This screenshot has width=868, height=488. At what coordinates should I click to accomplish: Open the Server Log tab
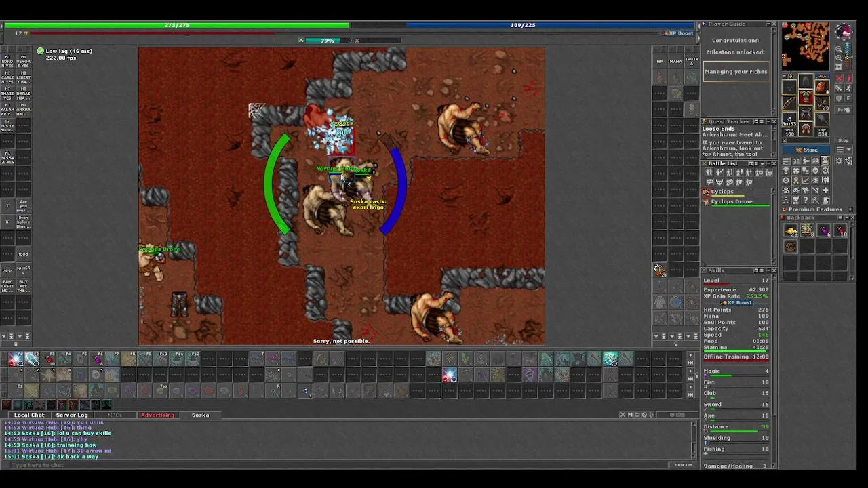pyautogui.click(x=72, y=415)
